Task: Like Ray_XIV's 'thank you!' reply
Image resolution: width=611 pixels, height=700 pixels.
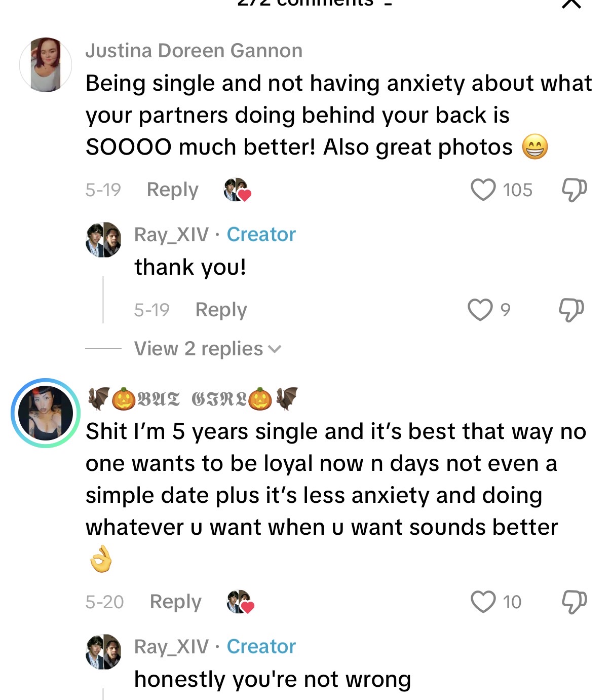Action: point(480,310)
